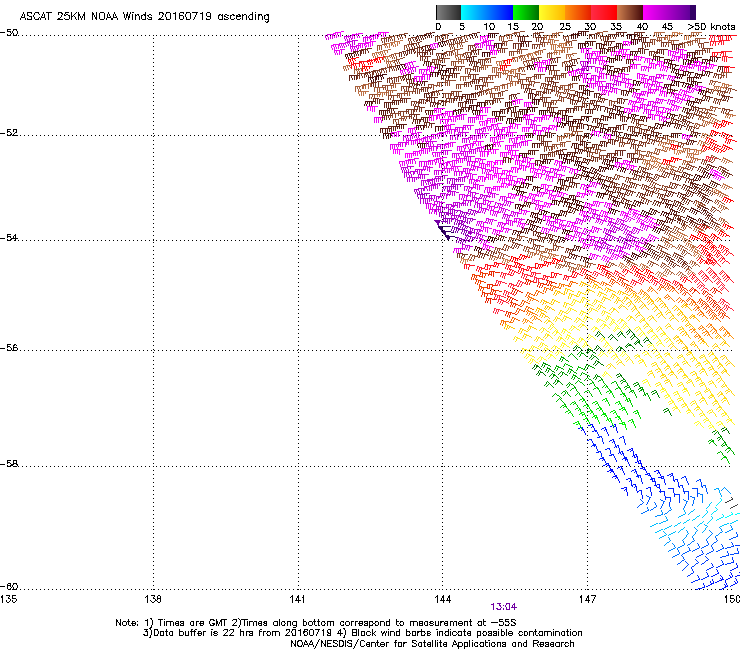Select the yellow 20-25 knots legend swatch
This screenshot has height=650, width=740.
[x=552, y=12]
